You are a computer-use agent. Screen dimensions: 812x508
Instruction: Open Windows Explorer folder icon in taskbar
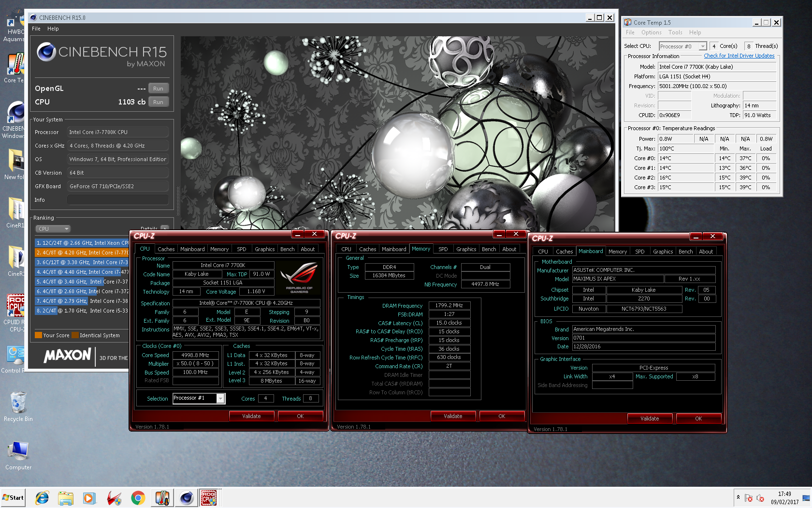coord(66,498)
